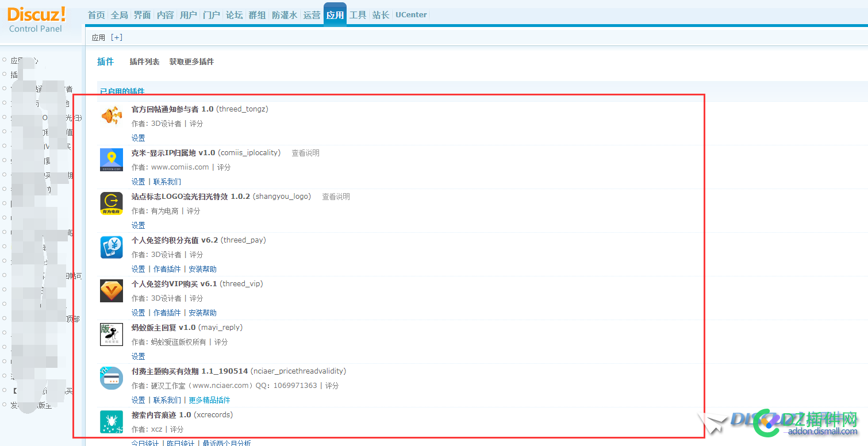This screenshot has width=868, height=446.
Task: Open 设置 for 个人免签约积分充值 plugin
Action: pos(138,269)
